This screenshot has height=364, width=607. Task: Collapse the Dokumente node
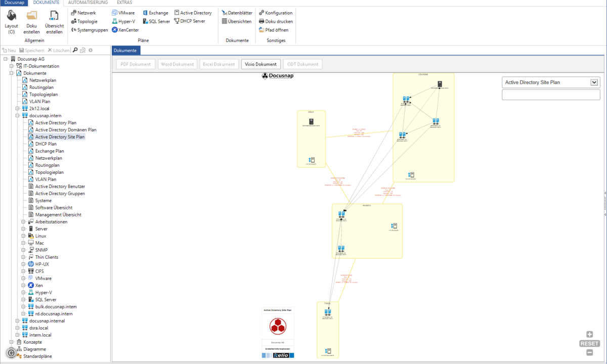11,73
